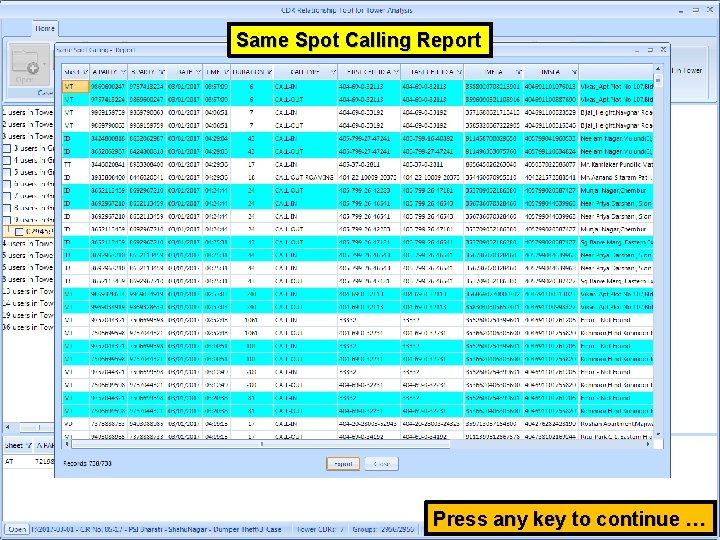
Task: Select '36 users in Tower' tree item
Action: (x=28, y=327)
